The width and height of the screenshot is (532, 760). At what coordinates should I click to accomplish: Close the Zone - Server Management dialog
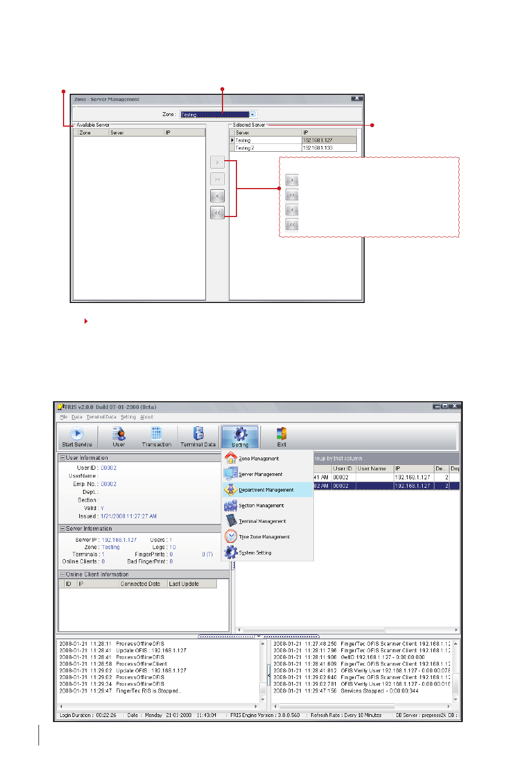[357, 99]
